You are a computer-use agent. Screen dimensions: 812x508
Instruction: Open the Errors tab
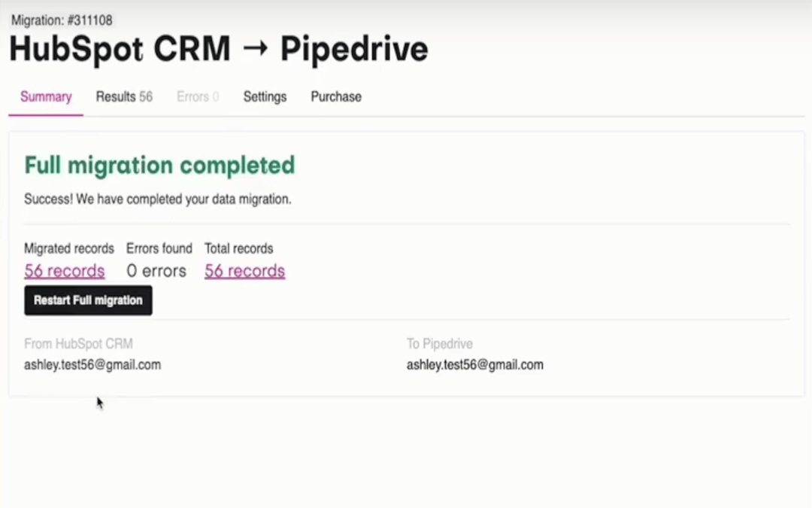196,96
